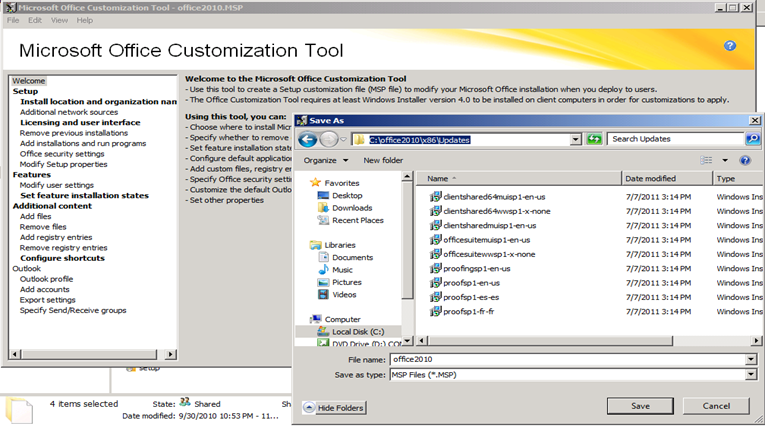Click the proofsp1-en-us file icon
765x427 pixels.
tap(435, 283)
